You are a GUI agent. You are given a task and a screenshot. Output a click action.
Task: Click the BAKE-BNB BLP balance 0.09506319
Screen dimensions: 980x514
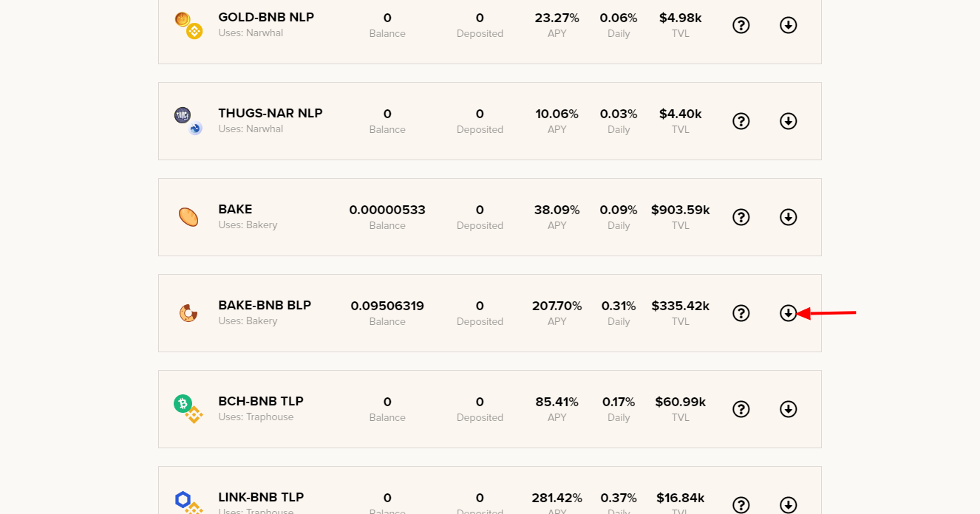coord(387,306)
